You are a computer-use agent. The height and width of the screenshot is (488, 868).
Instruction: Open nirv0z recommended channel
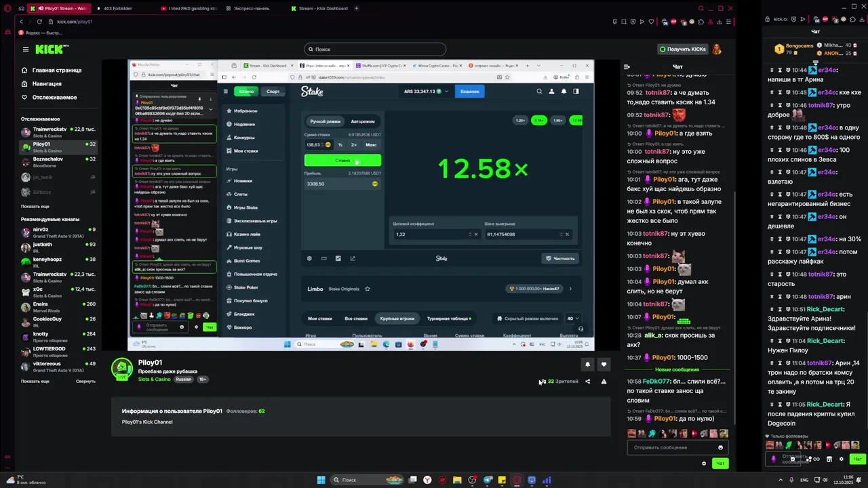pyautogui.click(x=58, y=231)
